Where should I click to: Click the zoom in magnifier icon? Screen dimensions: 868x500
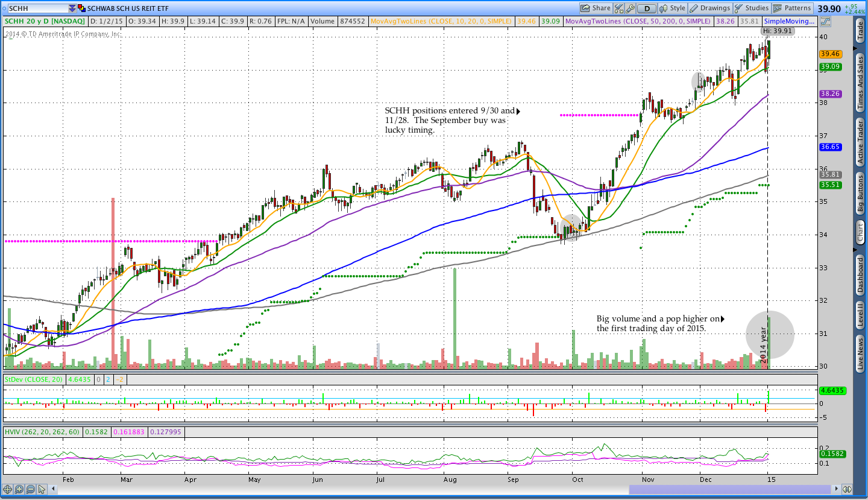[x=19, y=489]
